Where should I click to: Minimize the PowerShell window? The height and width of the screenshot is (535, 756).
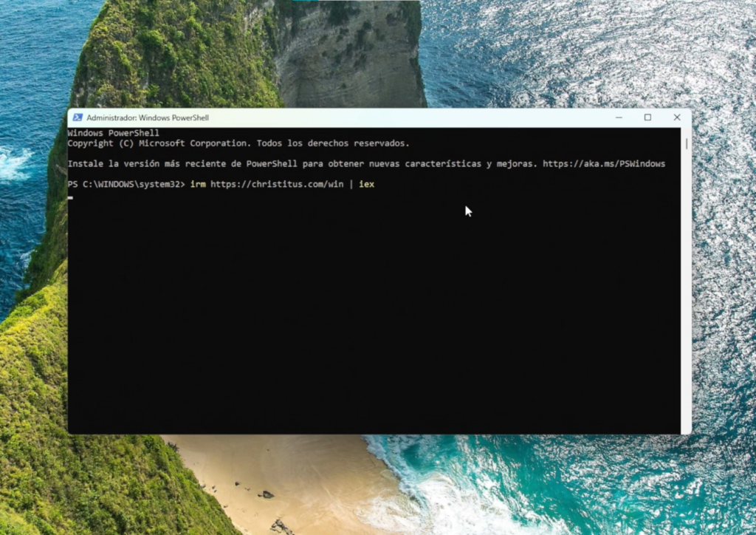[x=619, y=117]
